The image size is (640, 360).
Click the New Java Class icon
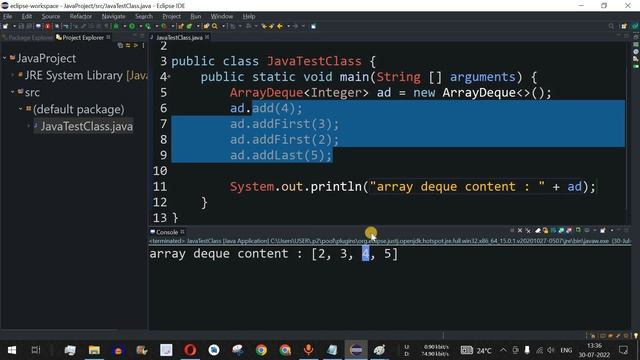(189, 26)
